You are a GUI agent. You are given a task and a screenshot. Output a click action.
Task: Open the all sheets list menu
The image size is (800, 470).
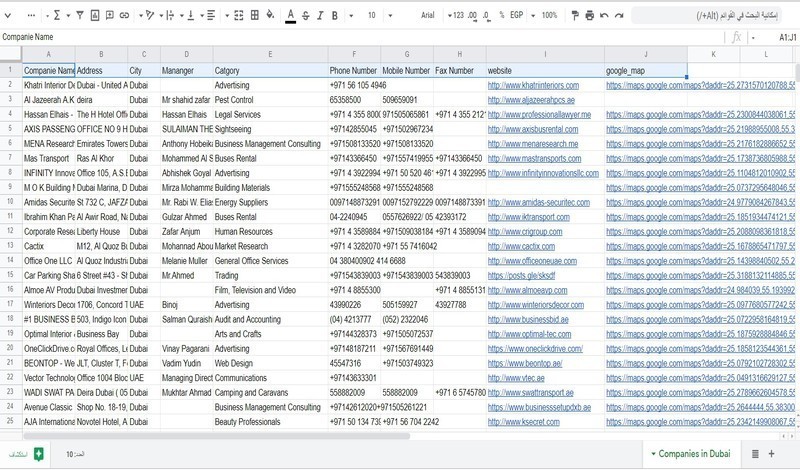pos(770,454)
